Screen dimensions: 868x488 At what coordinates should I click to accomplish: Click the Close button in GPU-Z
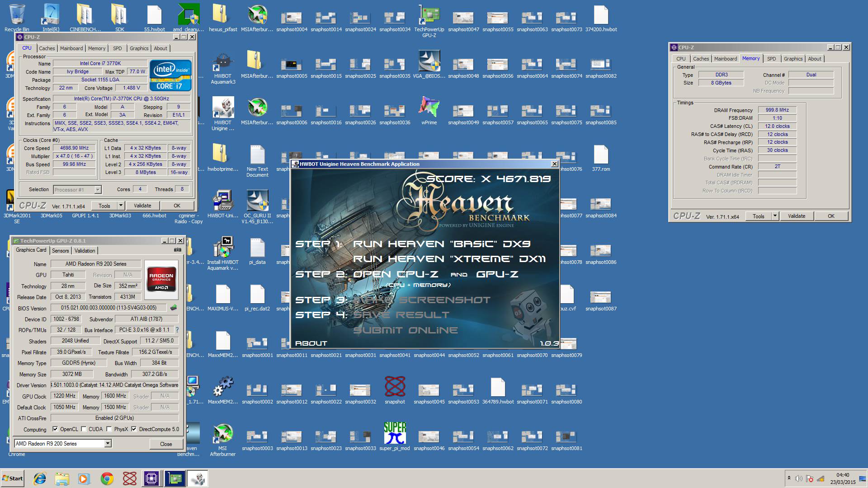[x=166, y=444]
